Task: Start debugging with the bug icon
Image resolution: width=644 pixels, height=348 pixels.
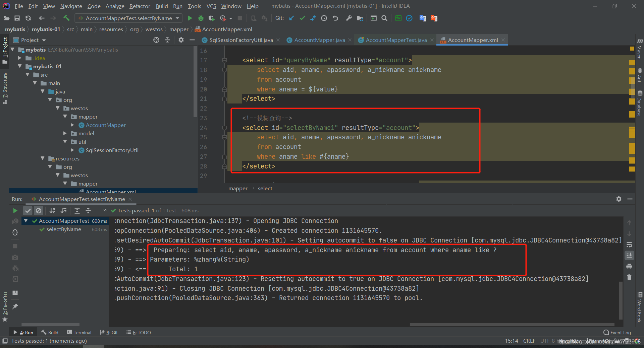Action: pyautogui.click(x=201, y=18)
